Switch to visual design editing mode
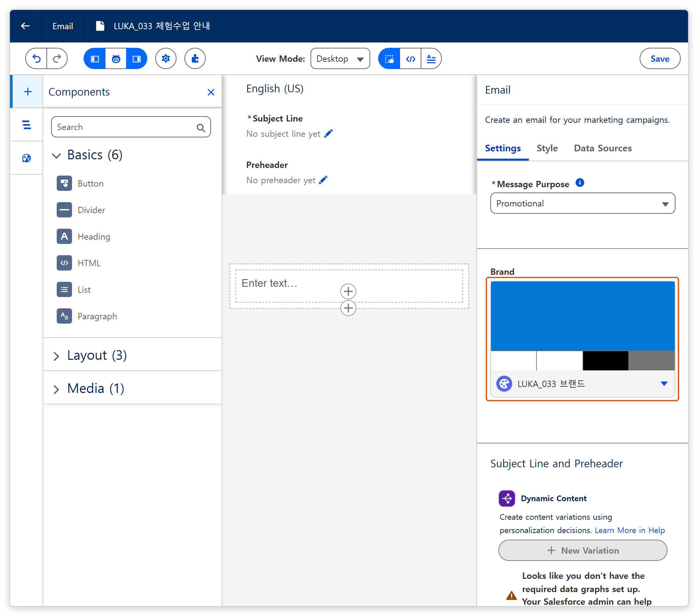The height and width of the screenshot is (616, 698). coord(389,59)
